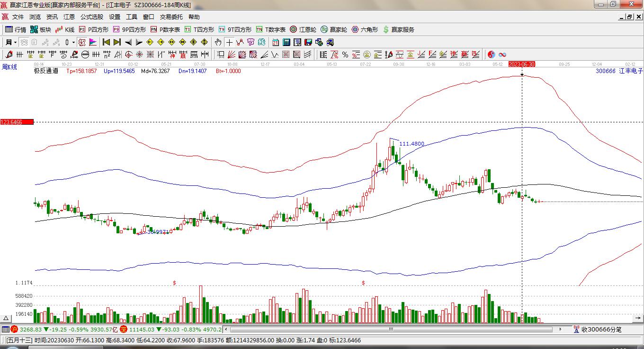Open the candlestick style dropdown arrow
The width and height of the screenshot is (644, 349).
[73, 42]
